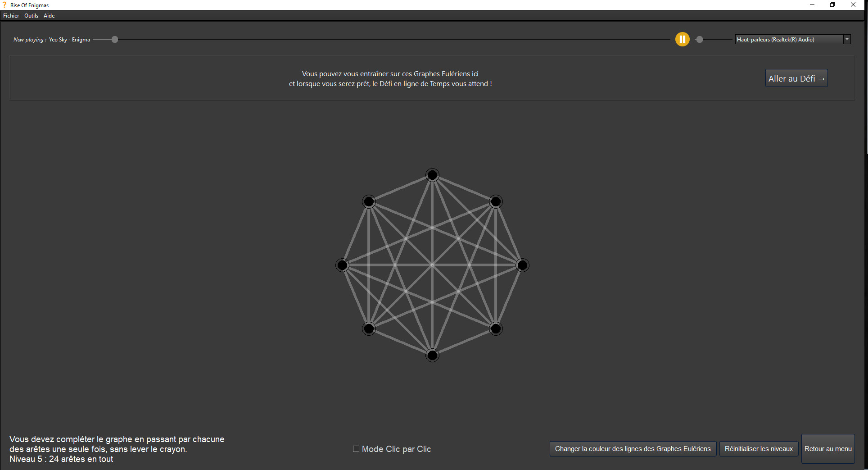Click the music progress slider handle
The image size is (868, 470).
point(115,39)
